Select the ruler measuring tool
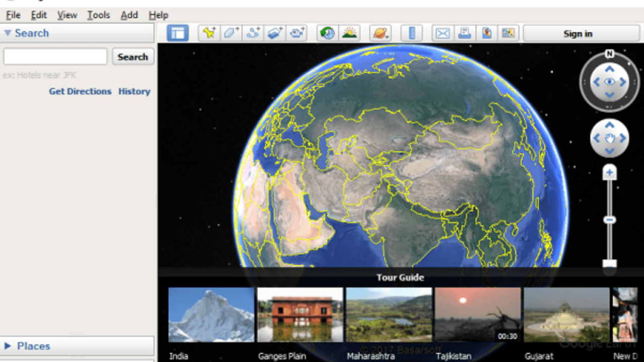The image size is (644, 362). 412,33
